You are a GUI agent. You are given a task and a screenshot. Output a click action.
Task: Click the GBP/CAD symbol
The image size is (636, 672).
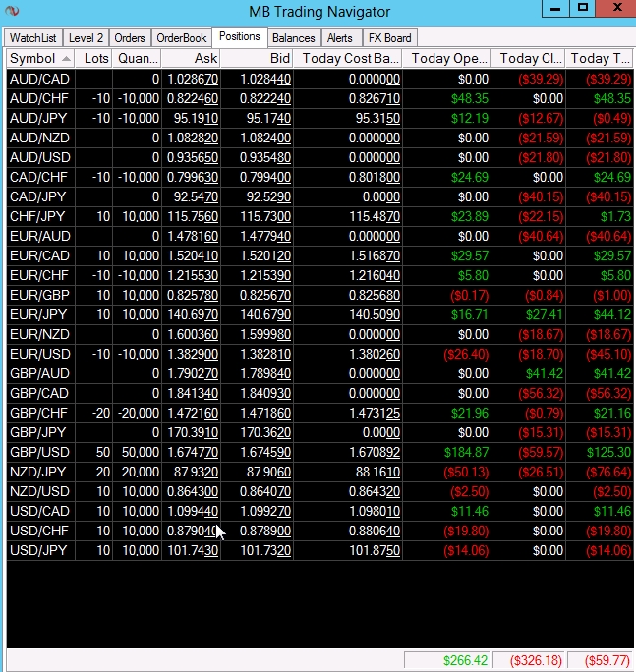click(x=39, y=393)
